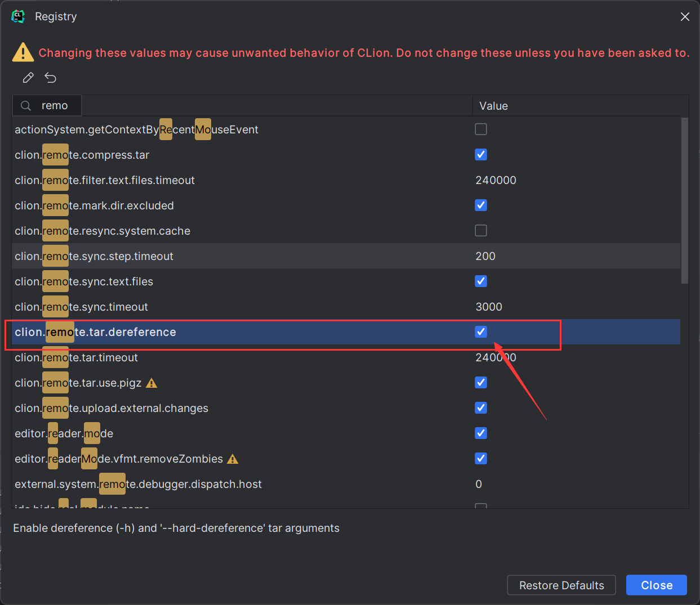Select row clion.remote.sync.text.files
The image size is (700, 605).
coord(346,281)
